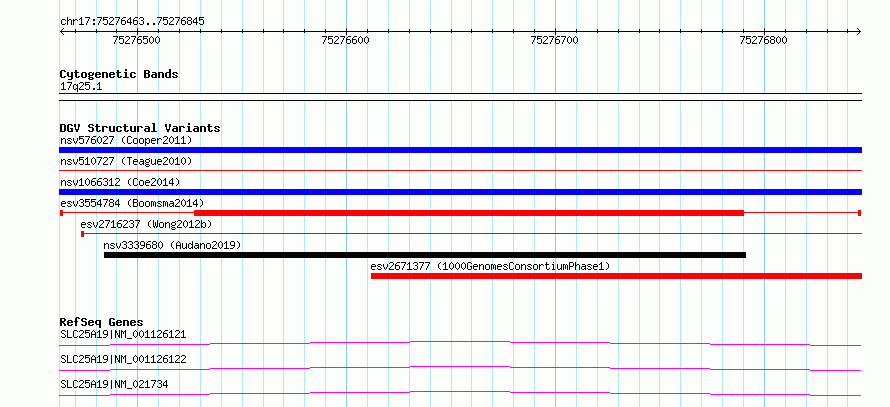Select the DGV Structural Variants track heading
The width and height of the screenshot is (890, 407).
tap(140, 128)
